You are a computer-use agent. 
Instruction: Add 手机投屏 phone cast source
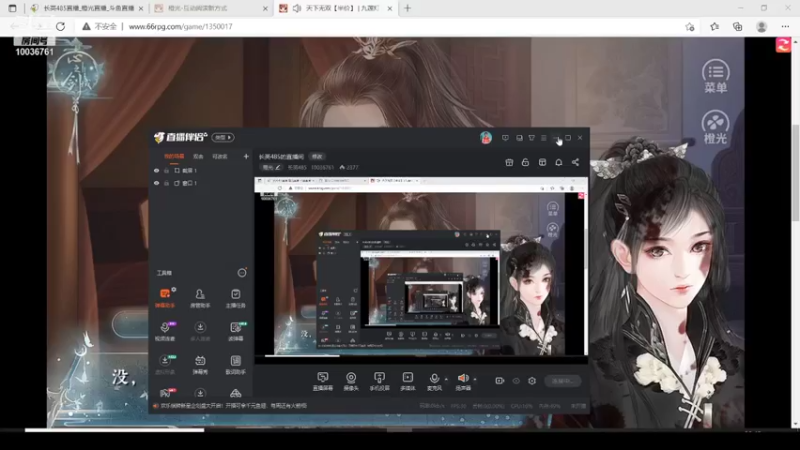click(x=379, y=381)
